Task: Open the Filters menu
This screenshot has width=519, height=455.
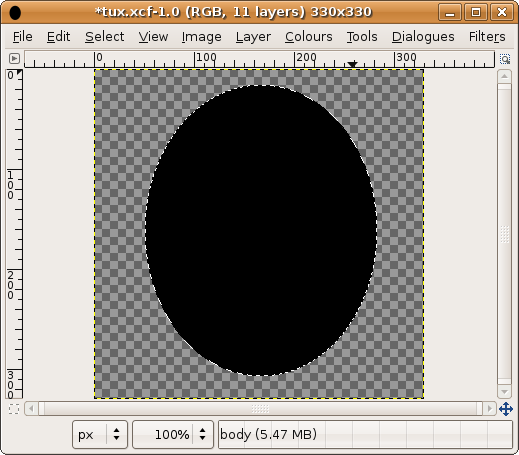Action: pos(487,36)
